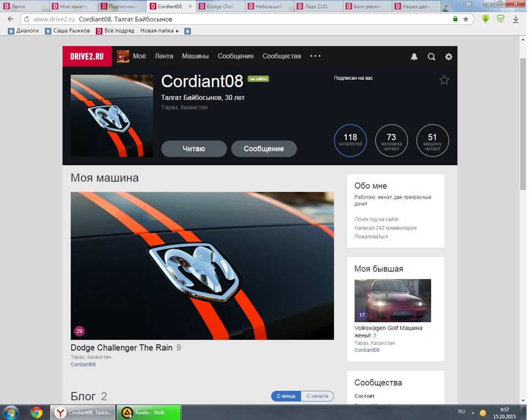529x420 pixels.
Task: Switch to Лада 2101 browser tab
Action: (x=318, y=6)
